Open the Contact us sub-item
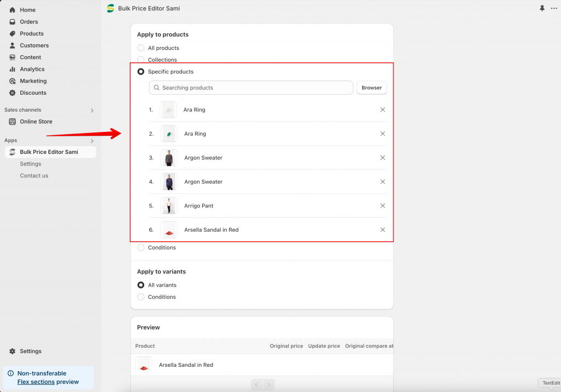 34,176
